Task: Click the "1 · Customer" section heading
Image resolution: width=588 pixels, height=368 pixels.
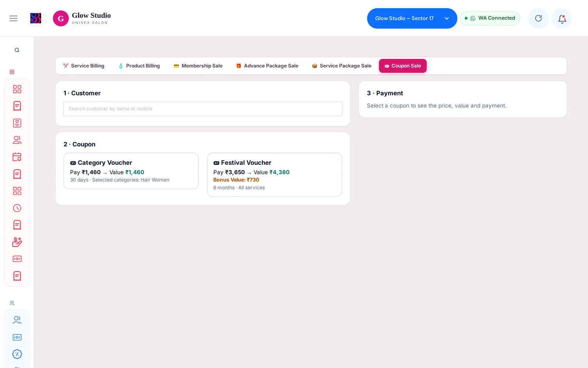Action: (x=82, y=93)
